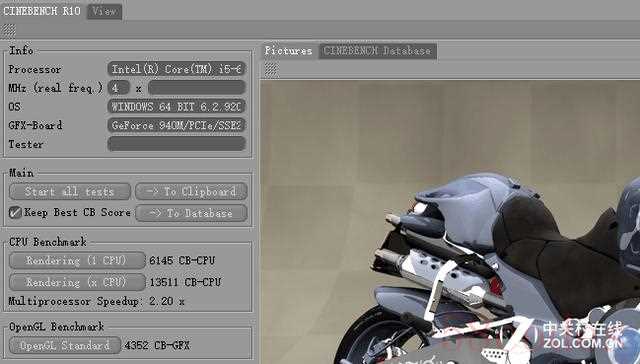Screen dimensions: 640x364
Task: Click the OS field showing WINDOWS 64 BIT
Action: pyautogui.click(x=177, y=107)
